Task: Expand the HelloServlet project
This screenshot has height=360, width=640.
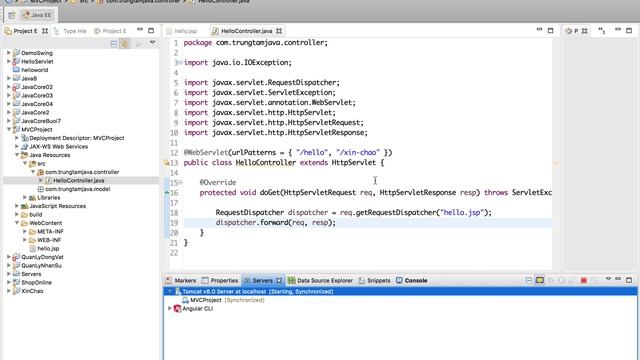Action: tap(9, 61)
